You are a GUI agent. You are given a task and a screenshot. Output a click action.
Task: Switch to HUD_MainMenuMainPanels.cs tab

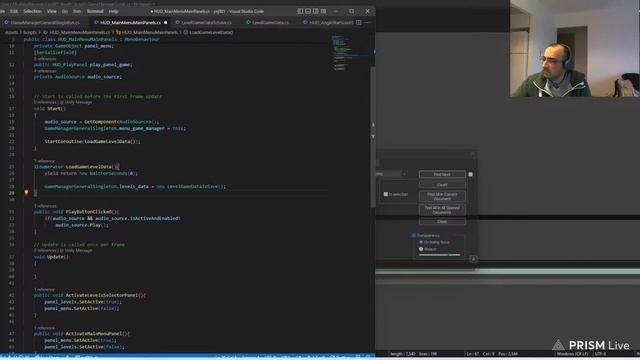(130, 22)
